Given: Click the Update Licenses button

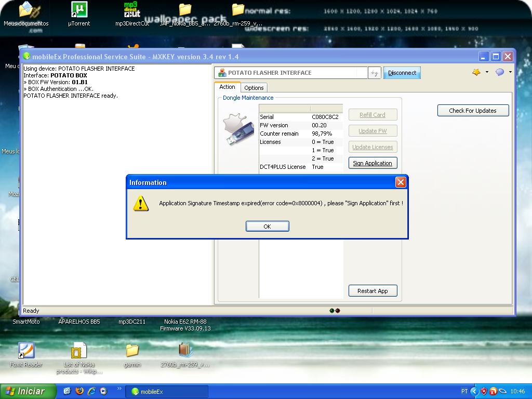Looking at the screenshot, I should tap(373, 147).
